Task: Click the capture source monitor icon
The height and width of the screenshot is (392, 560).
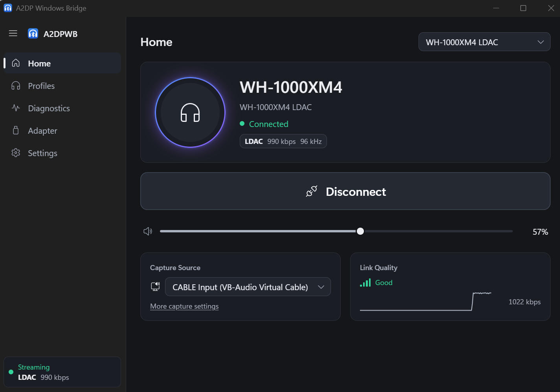Action: [156, 287]
